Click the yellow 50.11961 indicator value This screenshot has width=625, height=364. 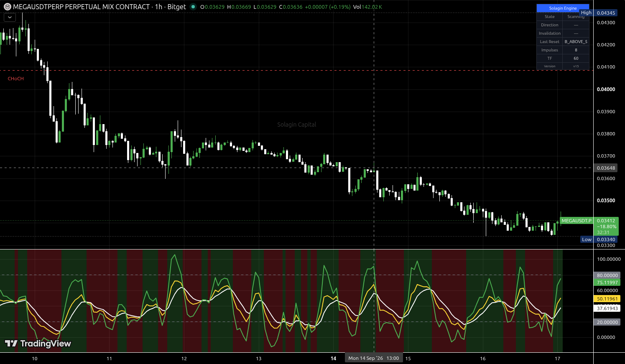[607, 299]
